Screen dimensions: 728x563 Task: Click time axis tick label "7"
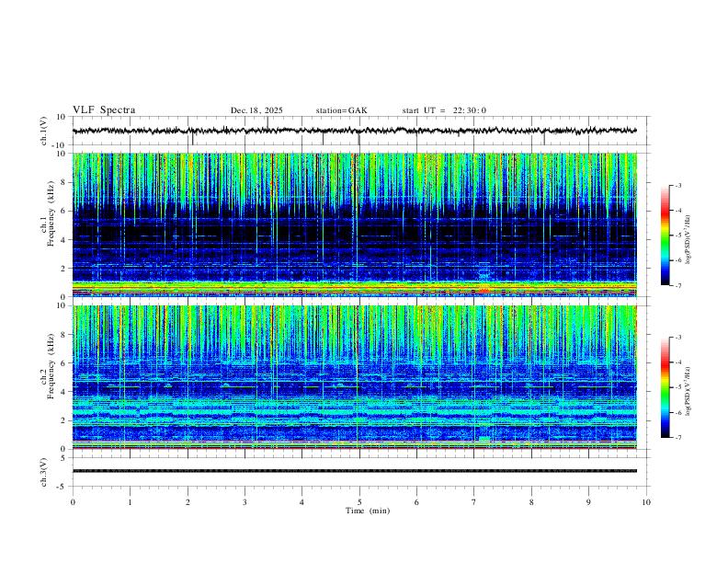[x=474, y=502]
